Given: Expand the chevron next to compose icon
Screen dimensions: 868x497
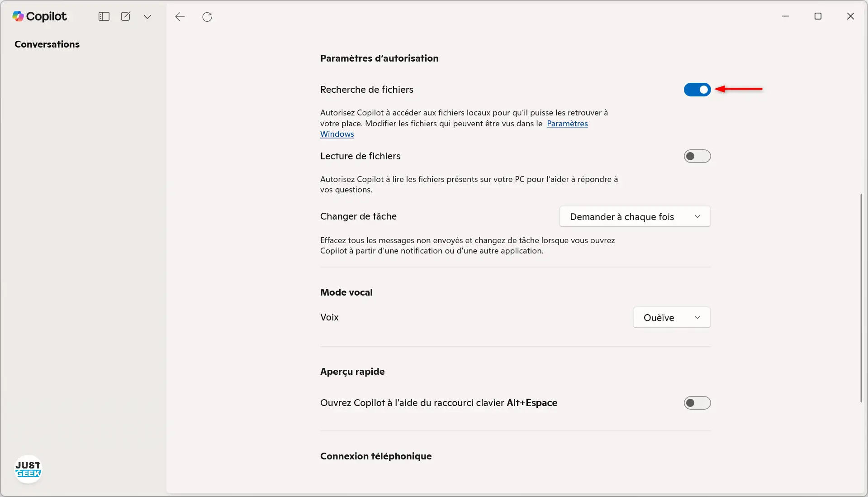Looking at the screenshot, I should (147, 17).
